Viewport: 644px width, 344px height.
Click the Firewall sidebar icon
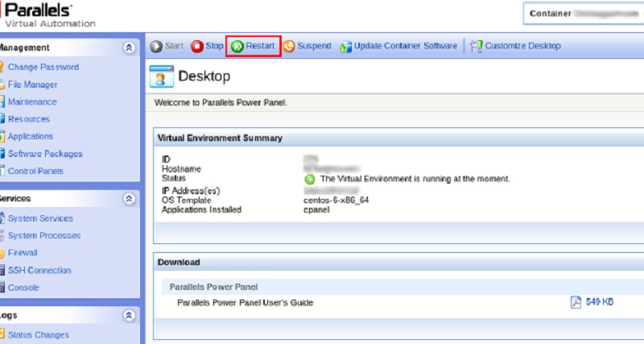(x=2, y=253)
